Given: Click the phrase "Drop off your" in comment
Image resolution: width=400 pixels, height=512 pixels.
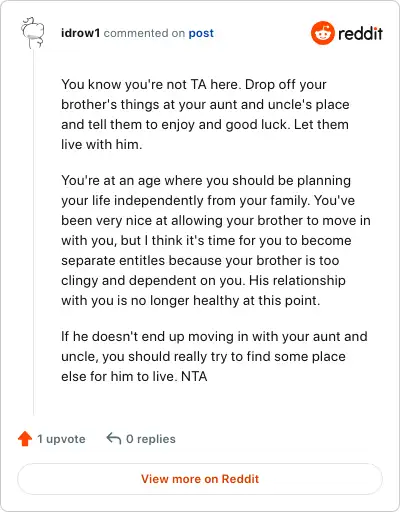Looking at the screenshot, I should pos(286,84).
